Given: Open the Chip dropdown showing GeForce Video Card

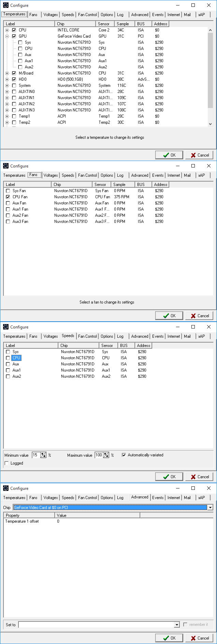Looking at the screenshot, I should click(x=210, y=508).
